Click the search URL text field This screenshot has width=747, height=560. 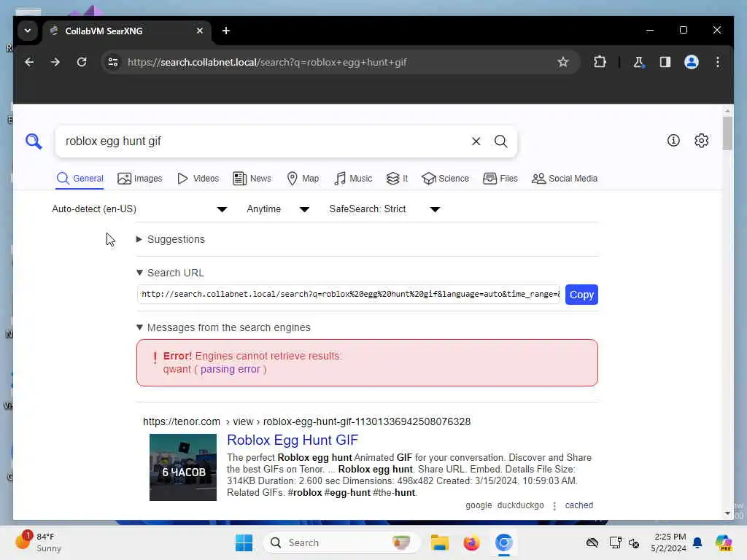(x=349, y=295)
